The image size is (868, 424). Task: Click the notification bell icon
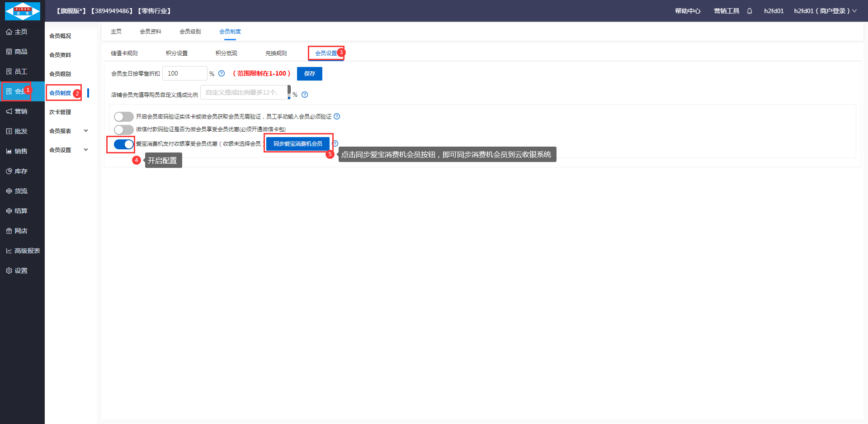click(x=750, y=11)
